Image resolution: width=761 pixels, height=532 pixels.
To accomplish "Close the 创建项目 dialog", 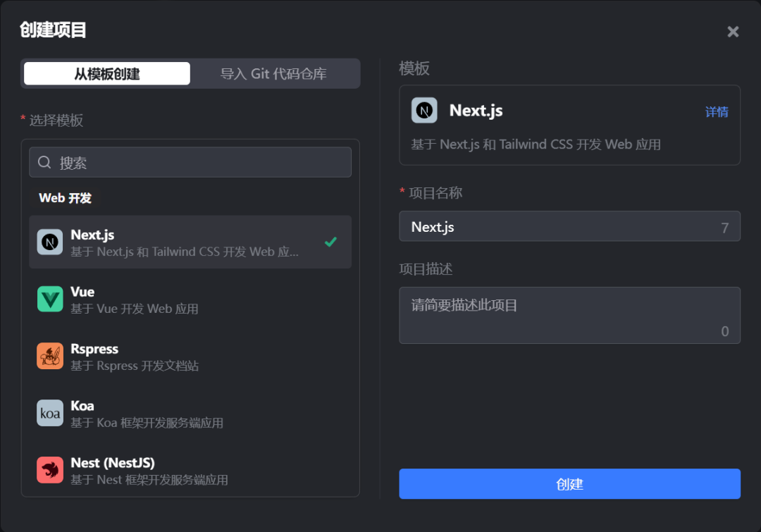I will pos(733,32).
